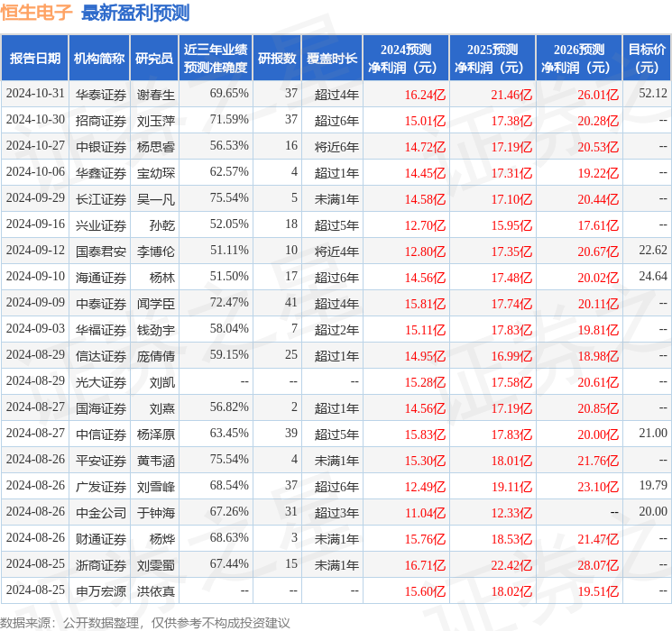Click the 报告日期 column header
Screen dimensions: 672x631
coord(34,58)
